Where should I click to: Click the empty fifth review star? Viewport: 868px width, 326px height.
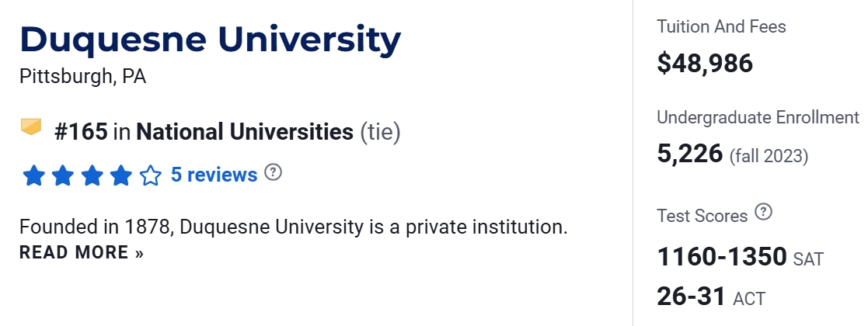click(x=149, y=176)
